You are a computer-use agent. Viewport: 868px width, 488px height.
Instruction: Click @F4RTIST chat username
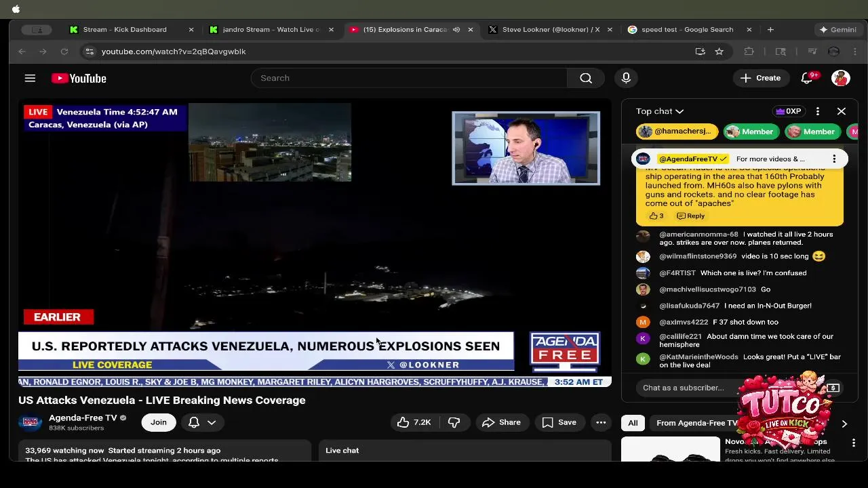[677, 273]
